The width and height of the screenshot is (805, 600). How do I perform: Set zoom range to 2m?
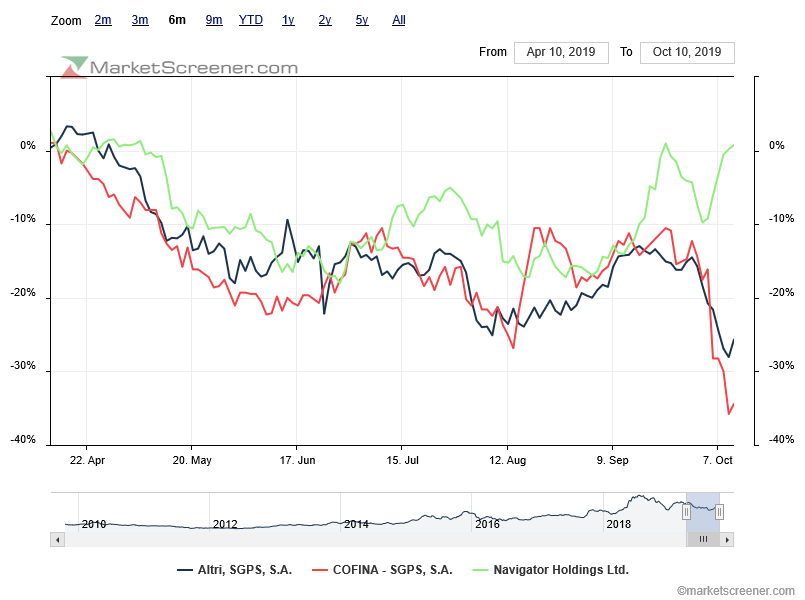[103, 20]
